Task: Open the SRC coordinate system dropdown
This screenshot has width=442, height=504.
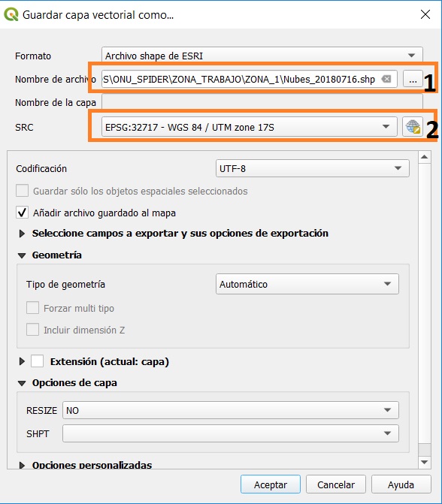Action: click(x=250, y=127)
